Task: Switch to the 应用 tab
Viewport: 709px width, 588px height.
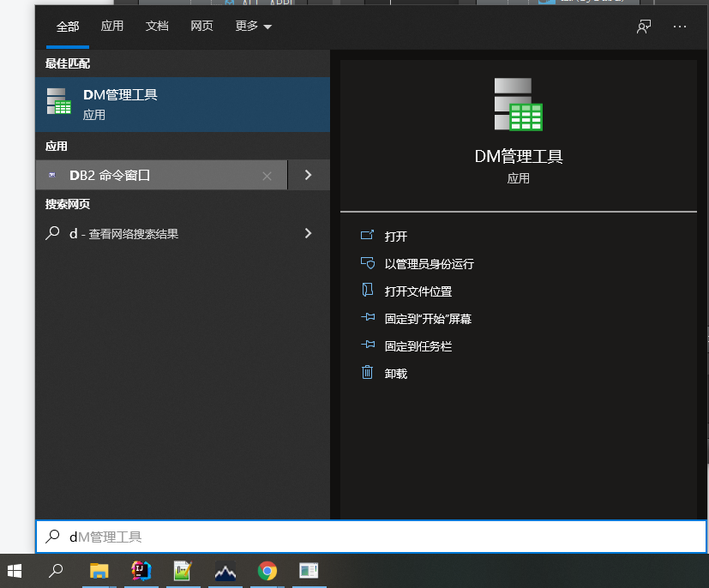Action: point(111,26)
